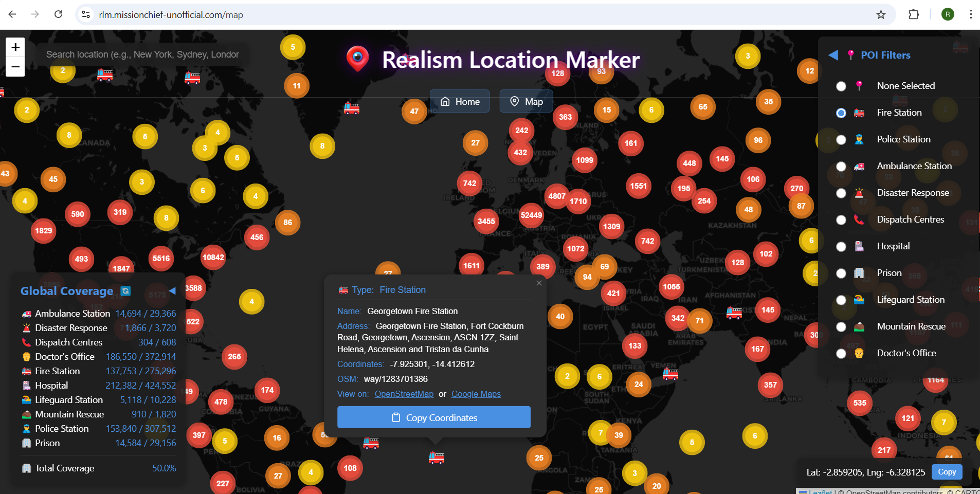Click the site information icon in address bar
The height and width of the screenshot is (494, 980).
pyautogui.click(x=86, y=14)
